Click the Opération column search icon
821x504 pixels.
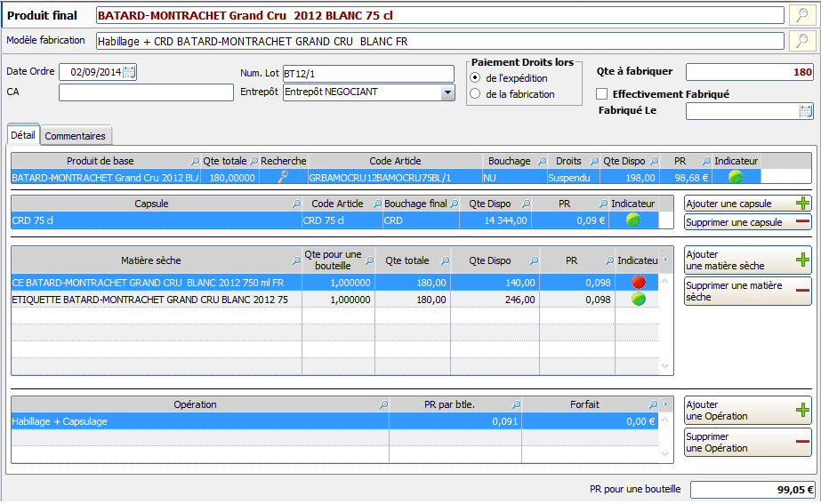point(383,404)
